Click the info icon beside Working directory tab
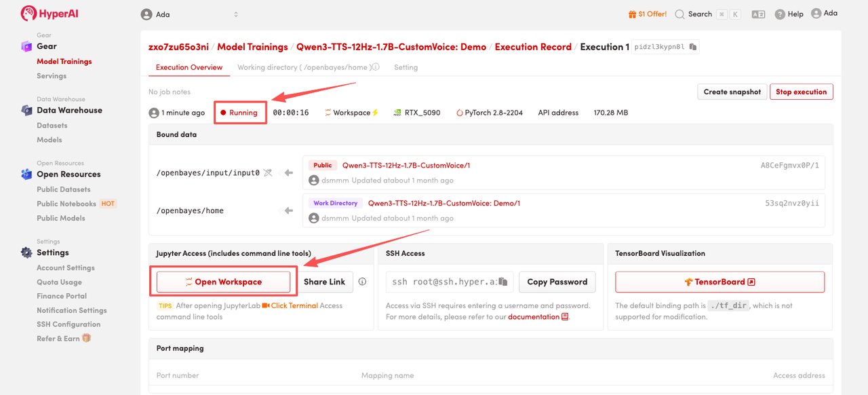 (x=376, y=67)
